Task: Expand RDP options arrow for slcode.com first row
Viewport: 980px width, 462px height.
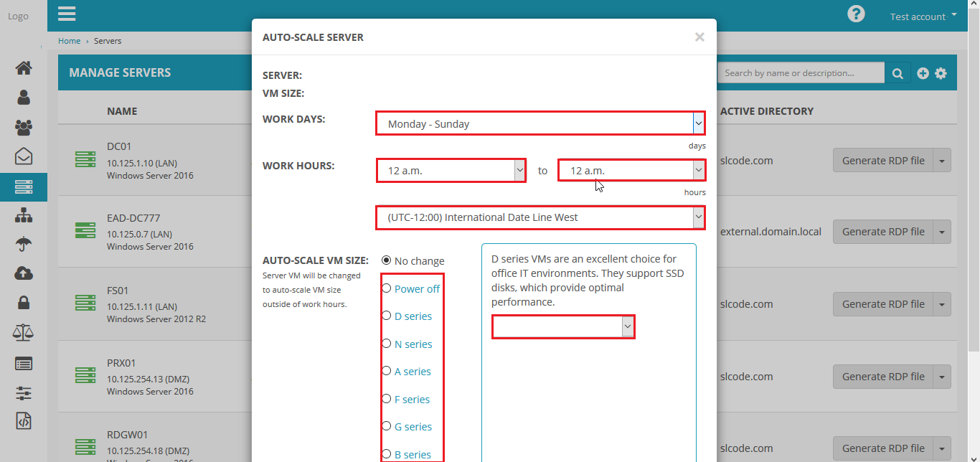Action: pos(943,161)
